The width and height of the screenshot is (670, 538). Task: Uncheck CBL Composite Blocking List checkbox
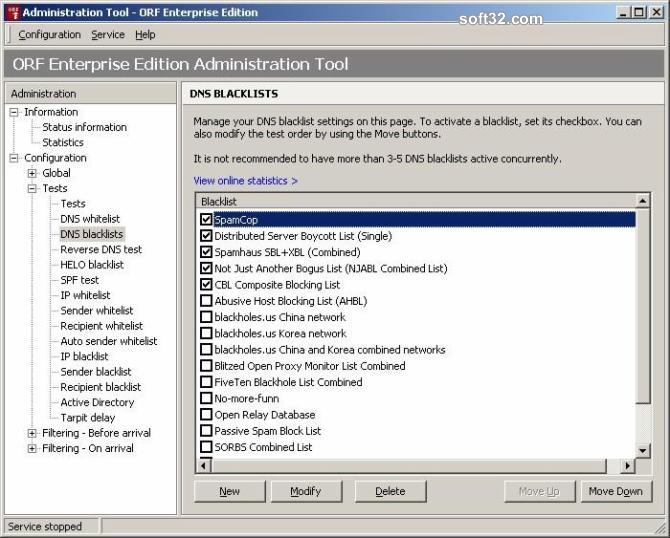(206, 285)
